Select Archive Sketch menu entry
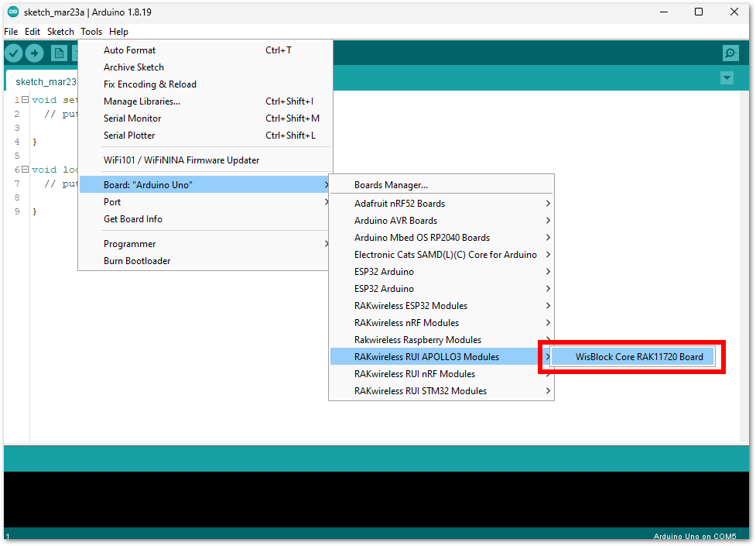756x546 pixels. (x=205, y=67)
